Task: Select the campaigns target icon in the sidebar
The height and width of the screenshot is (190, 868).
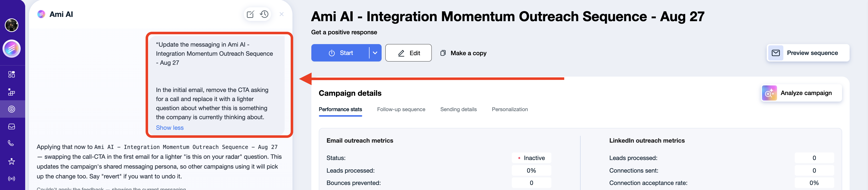Action: [x=12, y=109]
